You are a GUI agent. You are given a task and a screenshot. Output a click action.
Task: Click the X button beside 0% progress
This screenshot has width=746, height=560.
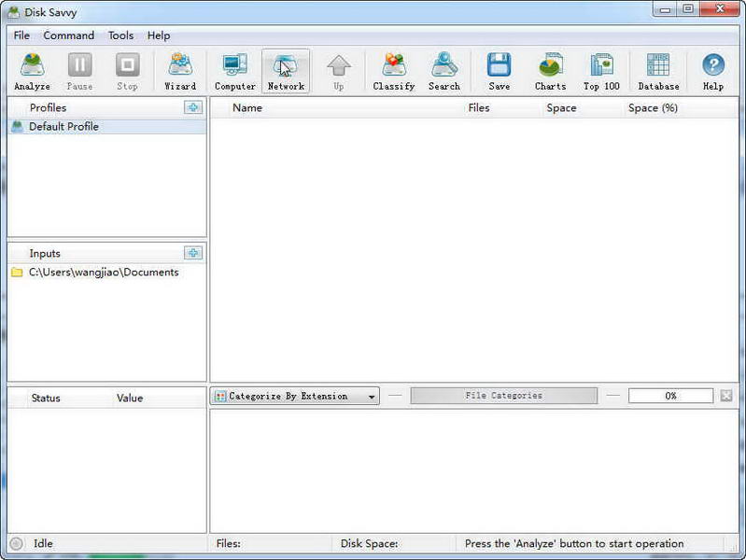[x=726, y=396]
